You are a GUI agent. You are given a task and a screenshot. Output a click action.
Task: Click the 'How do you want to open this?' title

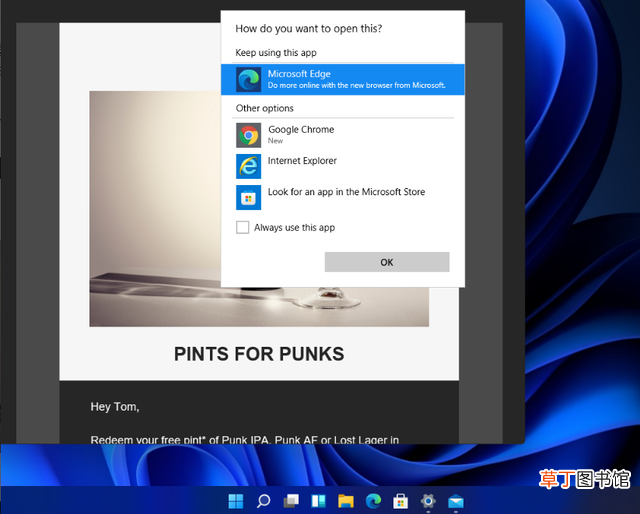click(309, 29)
